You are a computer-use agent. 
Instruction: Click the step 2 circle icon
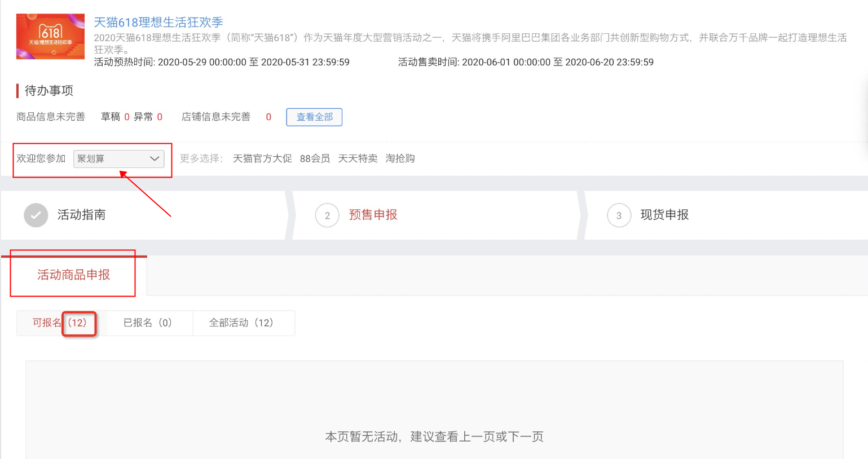click(x=327, y=215)
